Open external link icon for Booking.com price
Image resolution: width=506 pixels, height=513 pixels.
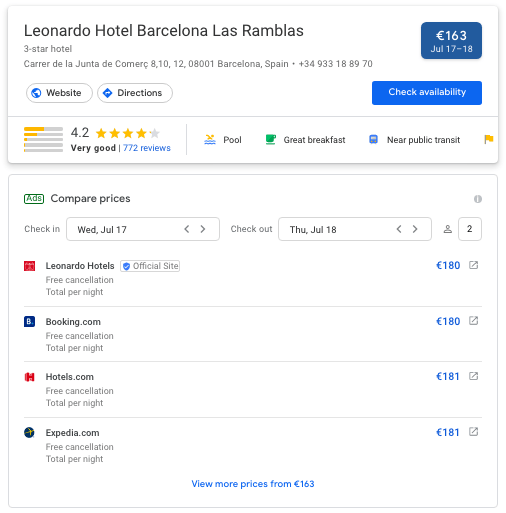473,321
